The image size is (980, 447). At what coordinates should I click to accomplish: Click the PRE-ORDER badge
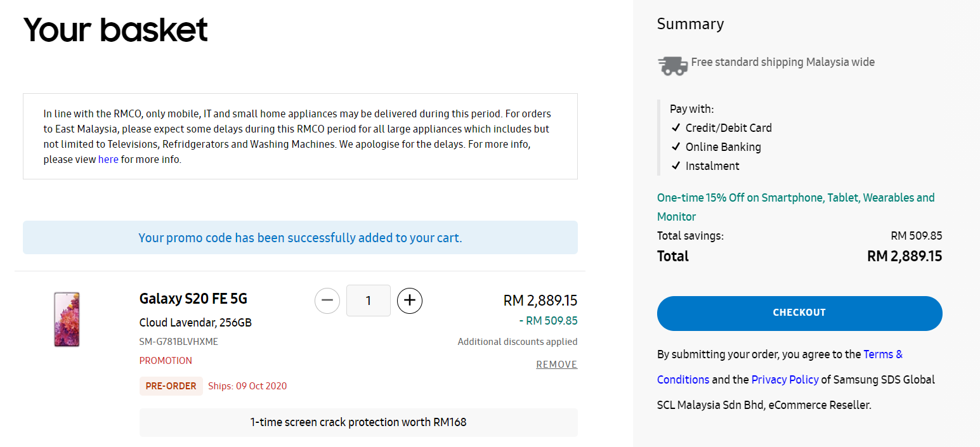[x=171, y=386]
